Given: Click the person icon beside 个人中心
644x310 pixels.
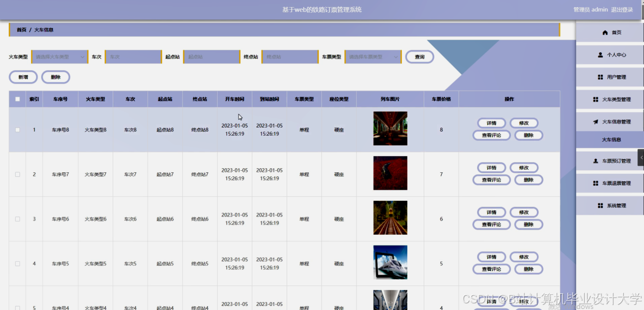Looking at the screenshot, I should tap(600, 55).
